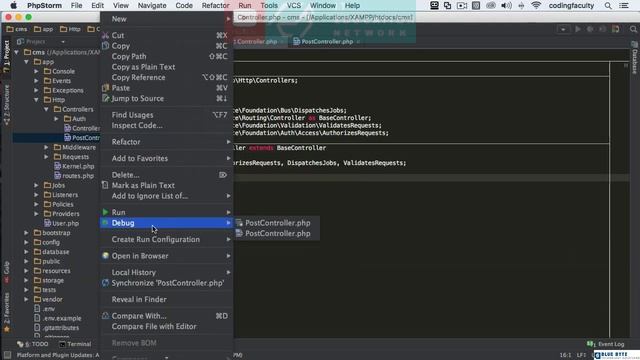Click the Http breadcrumb in navigation bar
The image size is (640, 360).
point(70,29)
